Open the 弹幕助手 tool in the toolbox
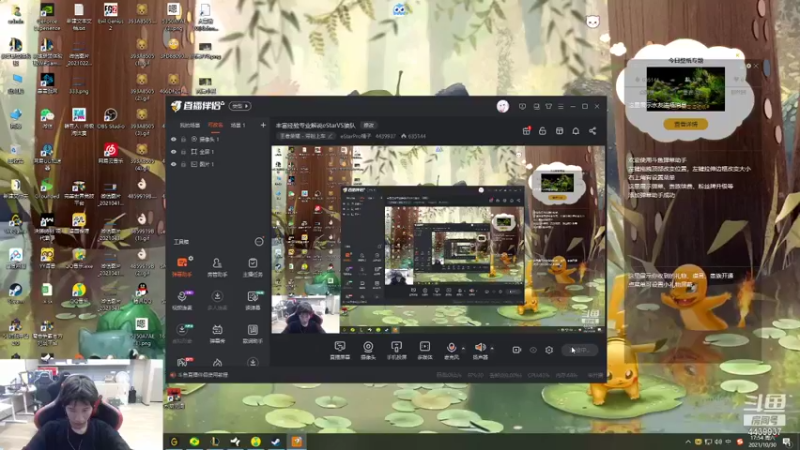The height and width of the screenshot is (450, 800). (x=182, y=266)
